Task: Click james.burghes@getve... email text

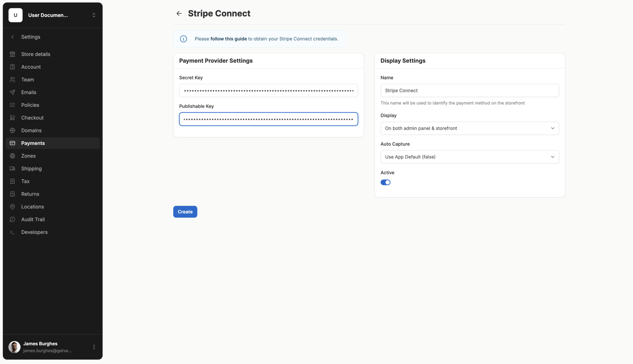Action: click(x=47, y=351)
